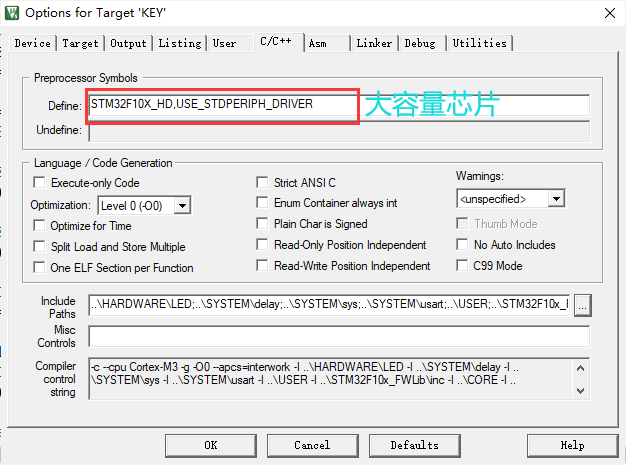Click the Cancel button
Screen dimensions: 626x465
312,445
